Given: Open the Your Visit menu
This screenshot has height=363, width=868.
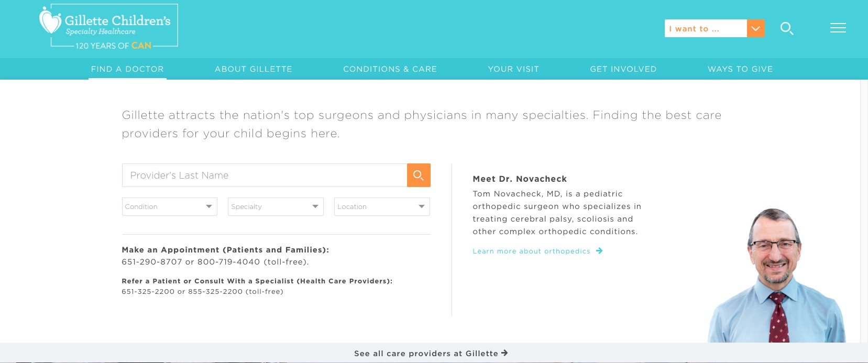Looking at the screenshot, I should [x=513, y=69].
